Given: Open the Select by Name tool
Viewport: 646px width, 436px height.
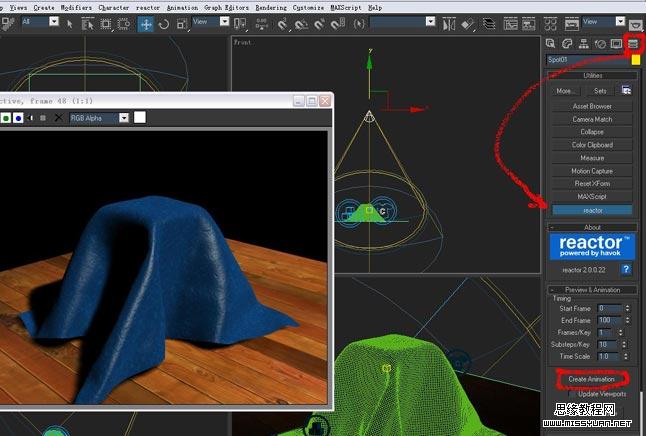Looking at the screenshot, I should pyautogui.click(x=87, y=24).
